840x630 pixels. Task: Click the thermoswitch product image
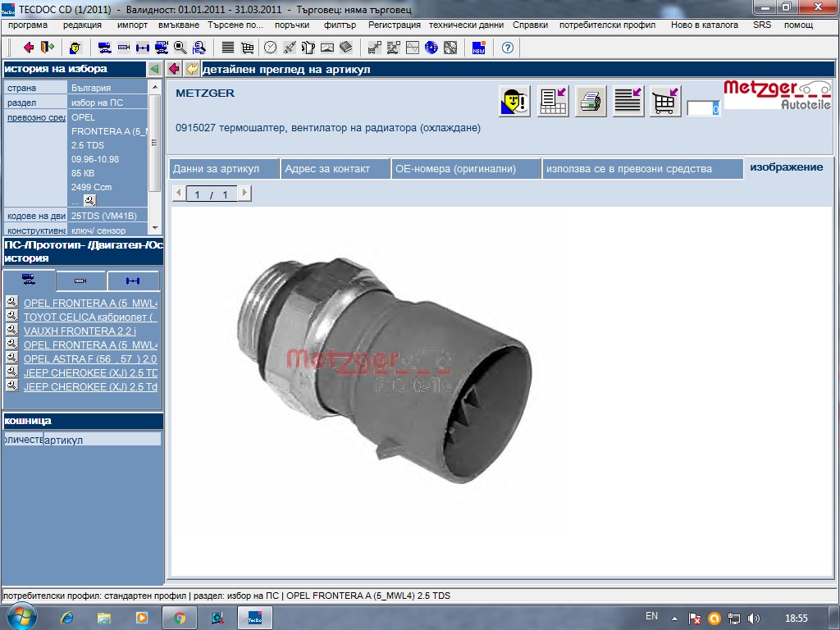click(x=386, y=370)
